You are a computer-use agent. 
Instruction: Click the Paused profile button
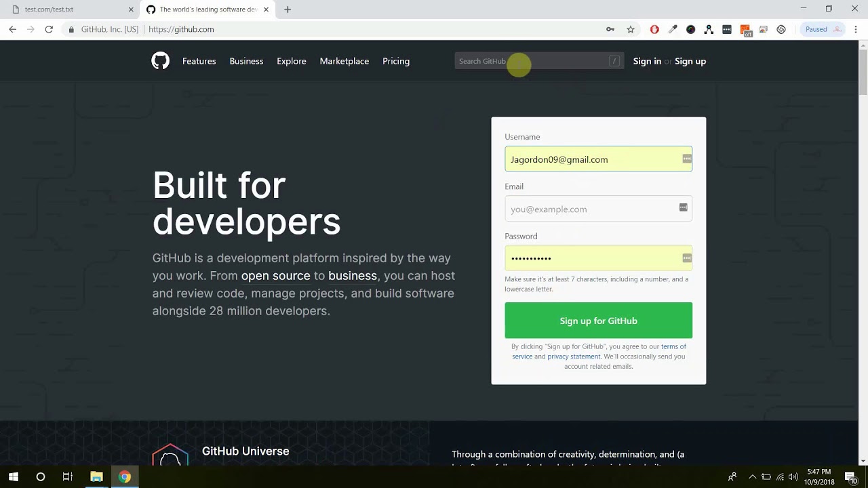pyautogui.click(x=823, y=29)
